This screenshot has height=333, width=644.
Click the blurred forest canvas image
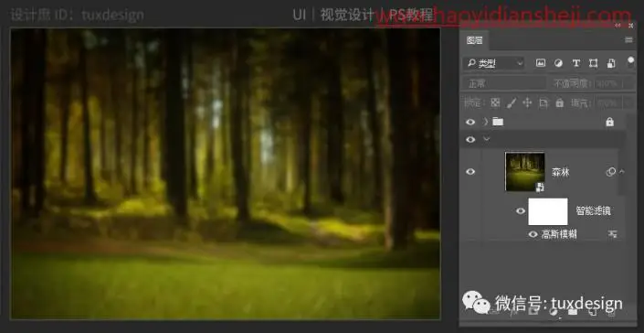click(x=226, y=173)
